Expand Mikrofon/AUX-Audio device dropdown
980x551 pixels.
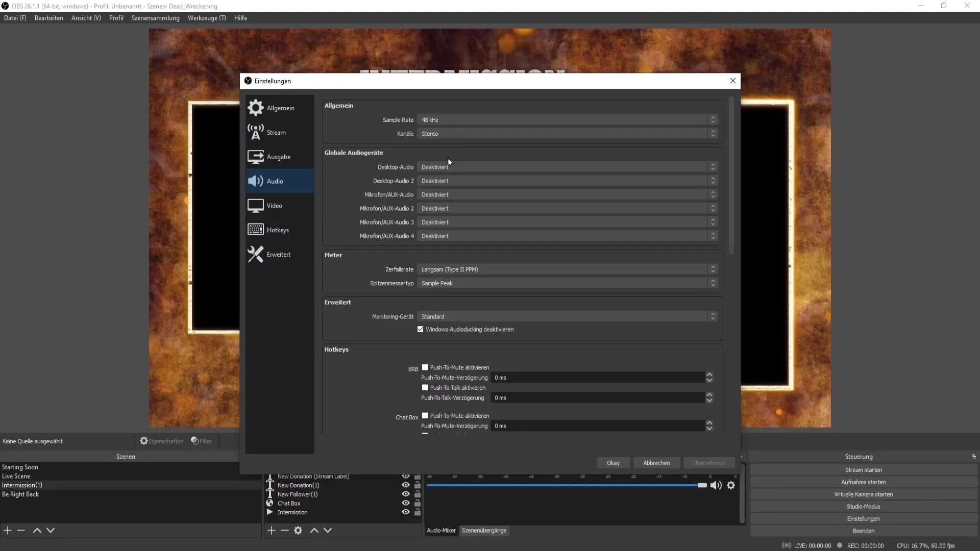pos(713,194)
